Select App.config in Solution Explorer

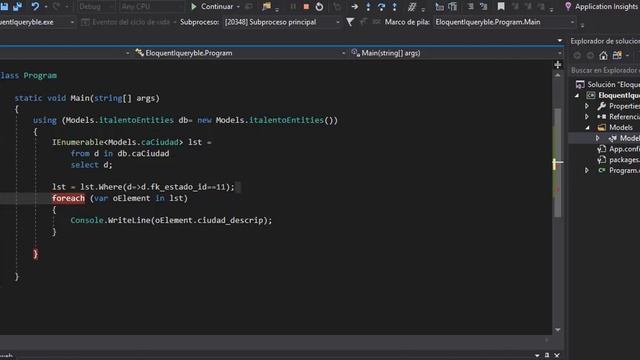coord(618,149)
